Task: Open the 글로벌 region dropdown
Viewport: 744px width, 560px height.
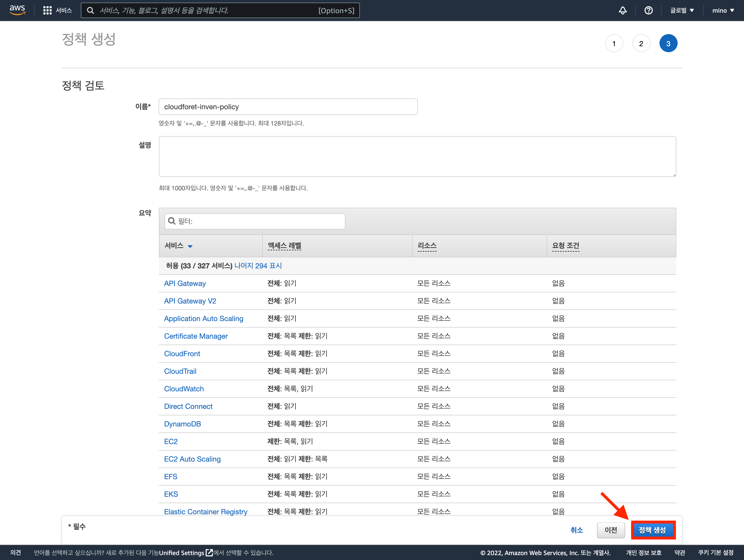Action: [682, 10]
